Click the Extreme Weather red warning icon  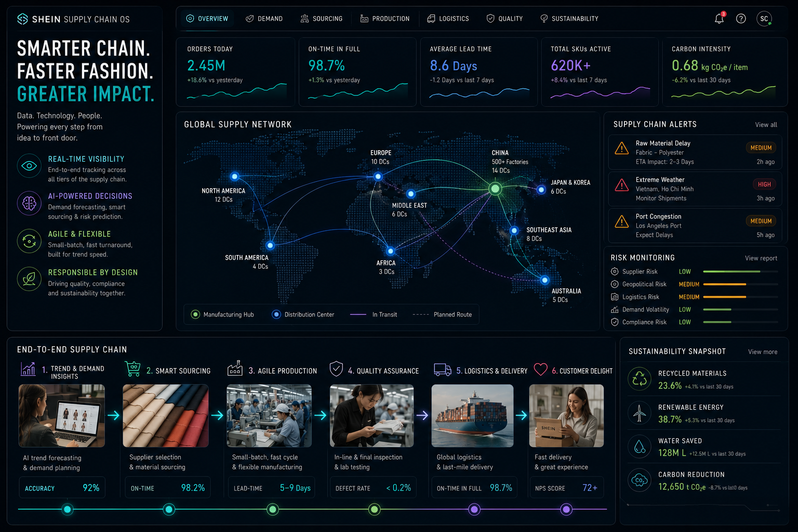[x=622, y=185]
